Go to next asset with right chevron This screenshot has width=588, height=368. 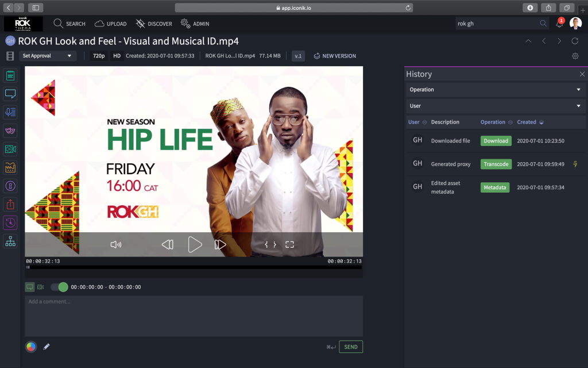pyautogui.click(x=559, y=41)
